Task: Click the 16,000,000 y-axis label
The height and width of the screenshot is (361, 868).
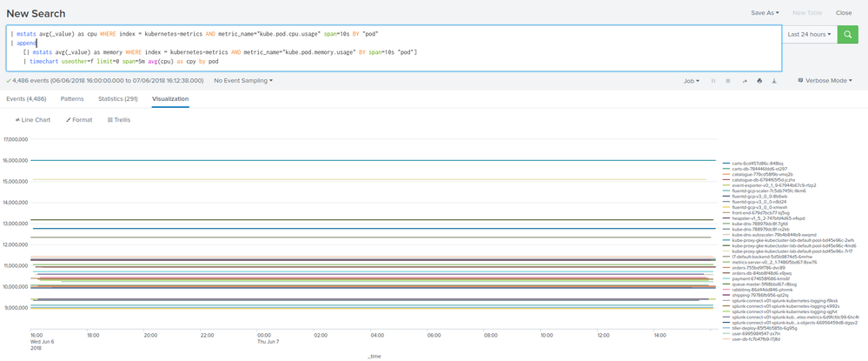Action: point(16,160)
